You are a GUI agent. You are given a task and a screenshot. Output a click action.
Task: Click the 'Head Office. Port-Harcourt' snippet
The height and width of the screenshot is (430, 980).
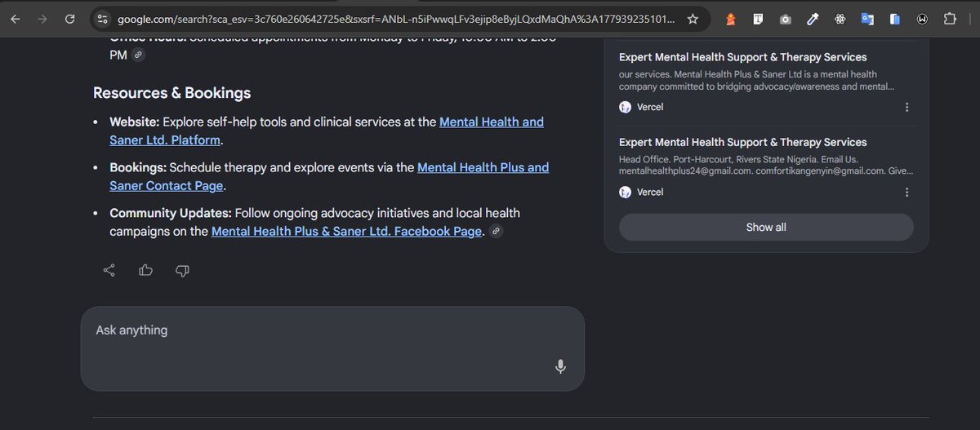tap(766, 165)
